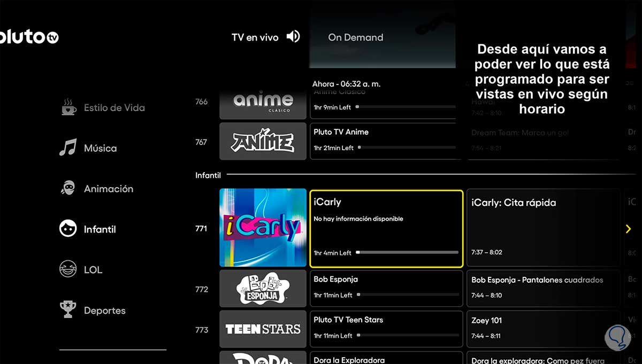Open the iCarly channel thumbnail
642x364 pixels.
263,227
